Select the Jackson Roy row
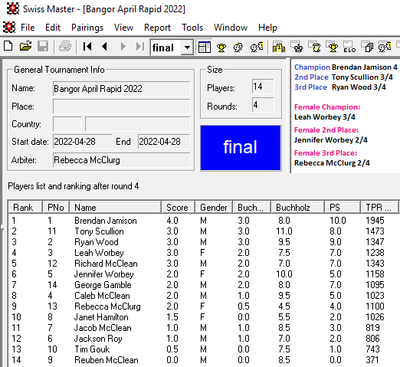This screenshot has width=400, height=367. (203, 339)
